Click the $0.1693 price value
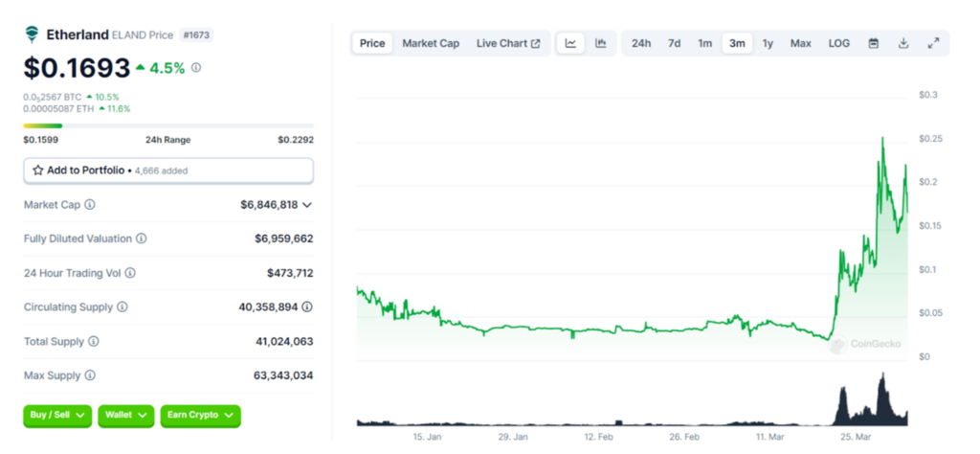This screenshot has height=454, width=980. tap(77, 68)
